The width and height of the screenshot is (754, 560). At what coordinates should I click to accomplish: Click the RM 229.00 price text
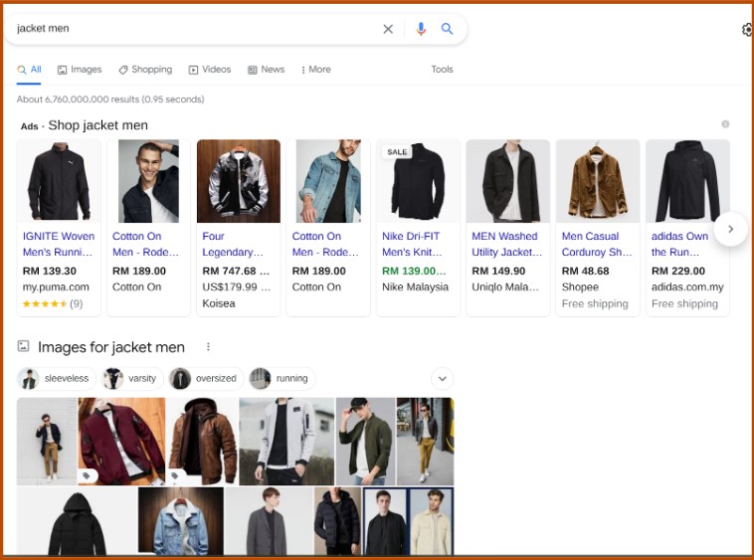pos(678,272)
